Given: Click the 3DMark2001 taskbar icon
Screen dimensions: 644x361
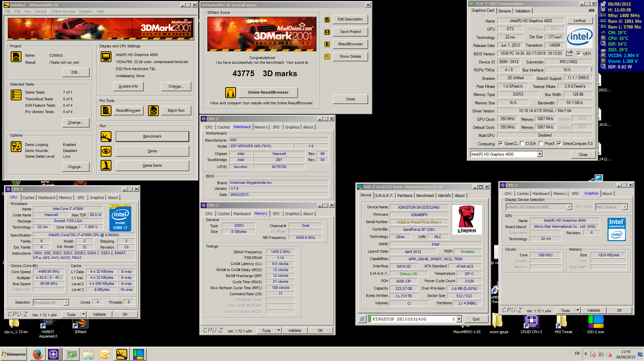Looking at the screenshot, I should tap(122, 354).
